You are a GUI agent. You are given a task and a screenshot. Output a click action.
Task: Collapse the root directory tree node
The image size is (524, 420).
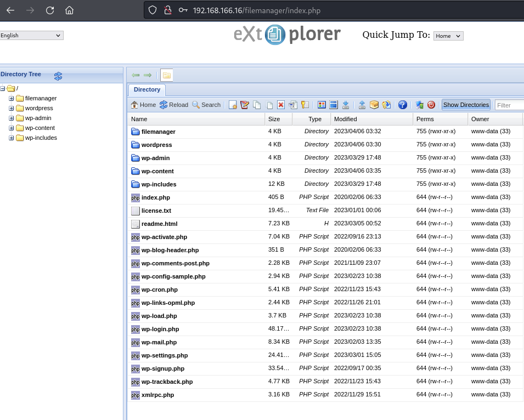tap(3, 88)
